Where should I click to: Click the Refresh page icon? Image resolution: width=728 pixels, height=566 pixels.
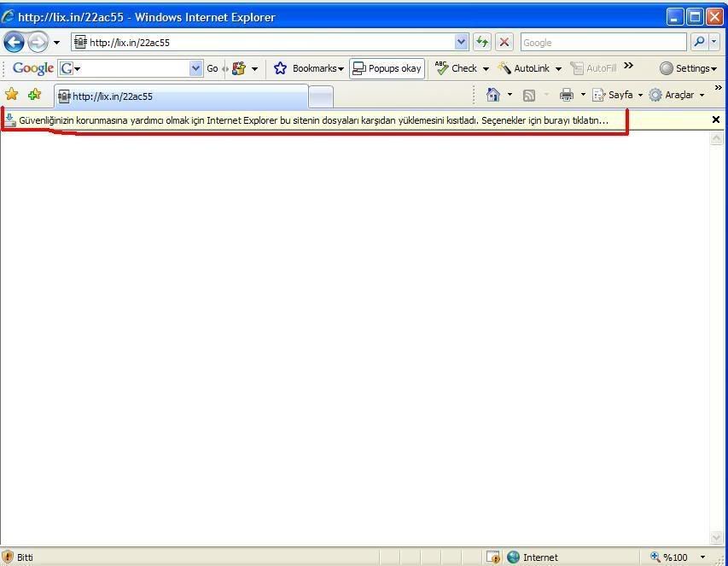[483, 42]
